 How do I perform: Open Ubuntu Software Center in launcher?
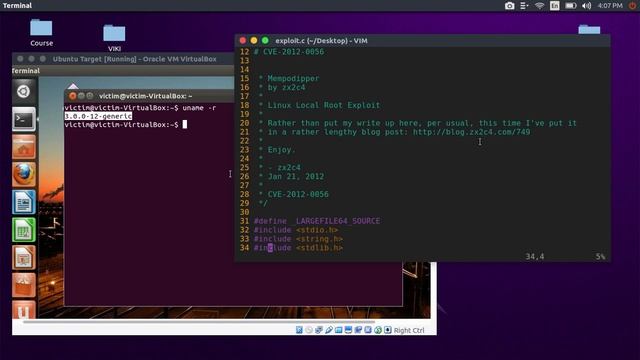click(x=23, y=286)
